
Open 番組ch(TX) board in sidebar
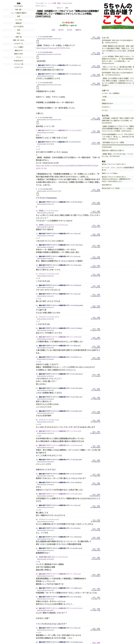(19, 50)
